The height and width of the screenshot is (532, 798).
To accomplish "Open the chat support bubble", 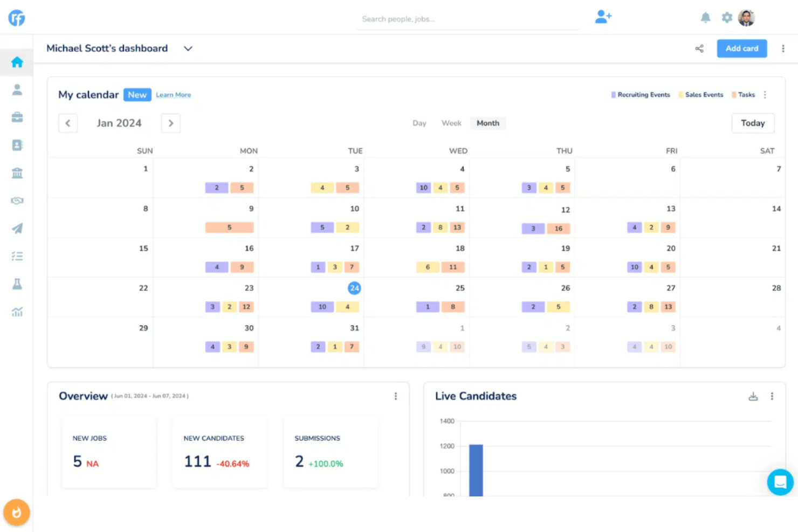I will (x=780, y=482).
